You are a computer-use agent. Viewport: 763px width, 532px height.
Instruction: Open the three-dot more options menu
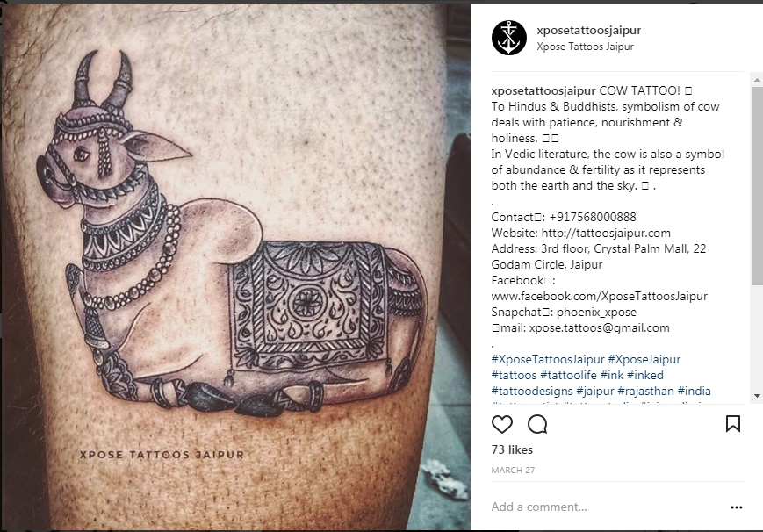coord(737,507)
